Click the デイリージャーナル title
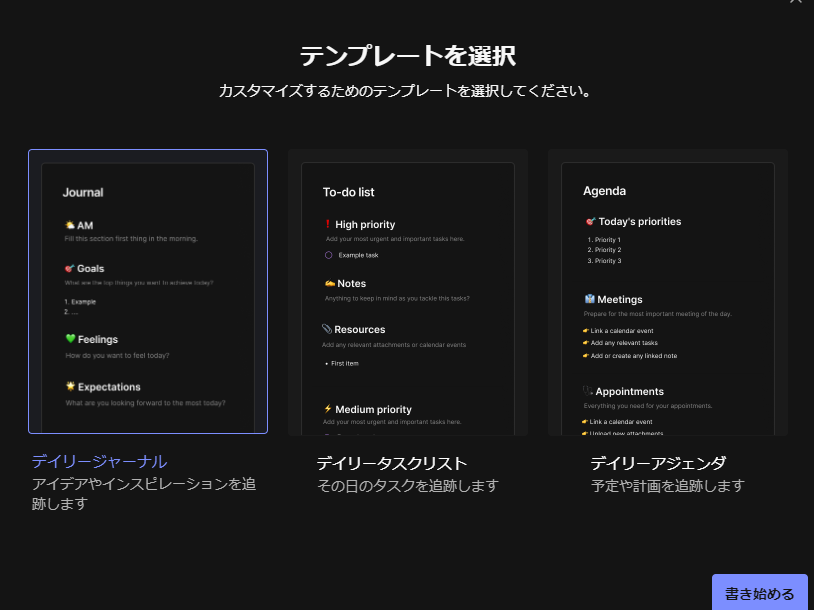 pyautogui.click(x=99, y=462)
